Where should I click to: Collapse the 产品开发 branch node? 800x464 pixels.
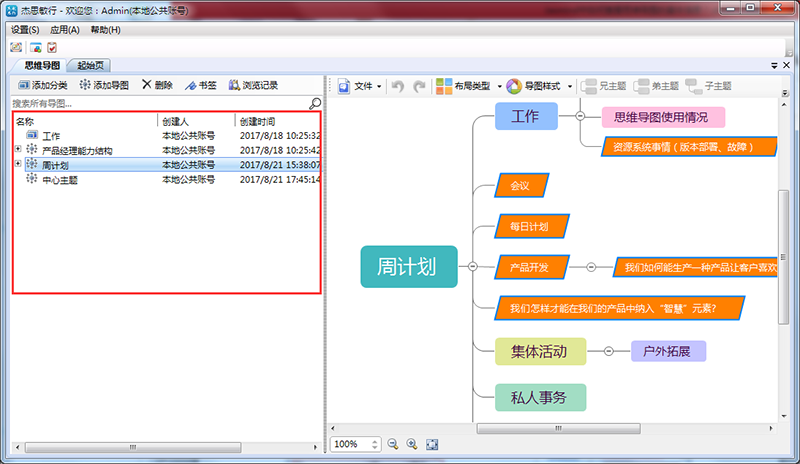click(590, 267)
